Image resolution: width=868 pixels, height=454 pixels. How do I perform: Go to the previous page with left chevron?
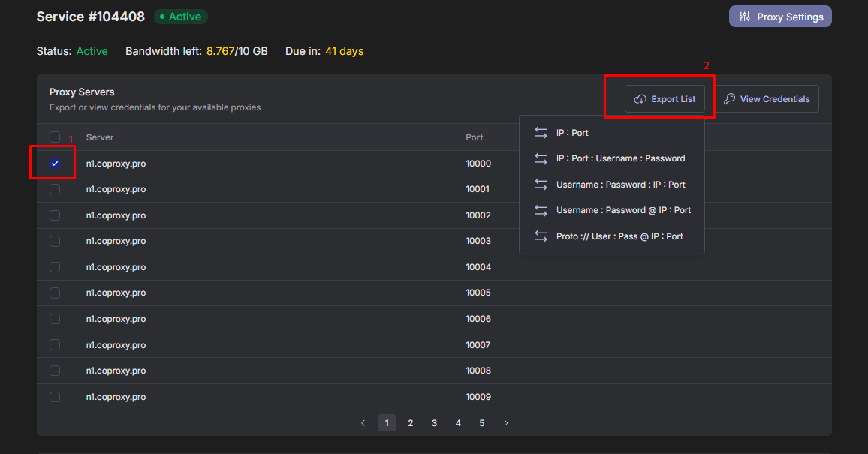[363, 423]
